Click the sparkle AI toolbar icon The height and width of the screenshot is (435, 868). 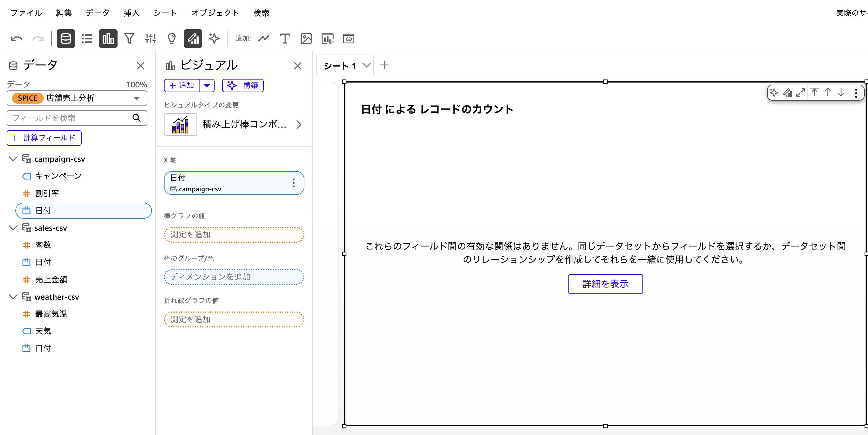(x=214, y=39)
